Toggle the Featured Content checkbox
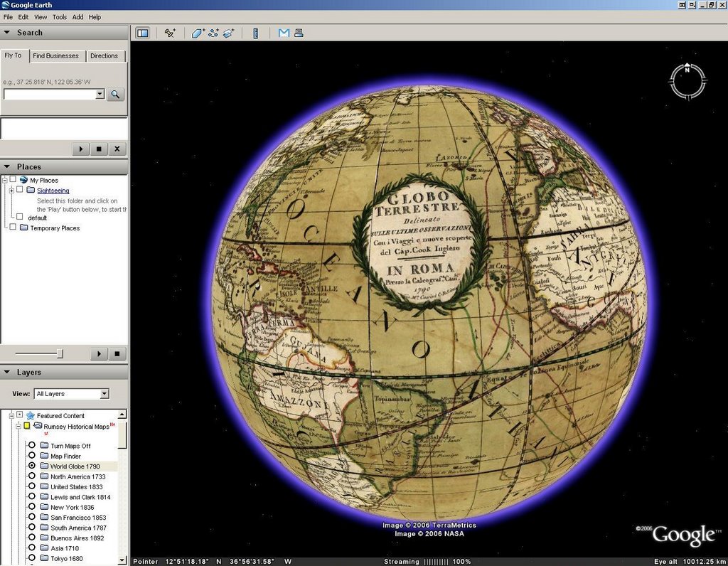 (x=19, y=415)
